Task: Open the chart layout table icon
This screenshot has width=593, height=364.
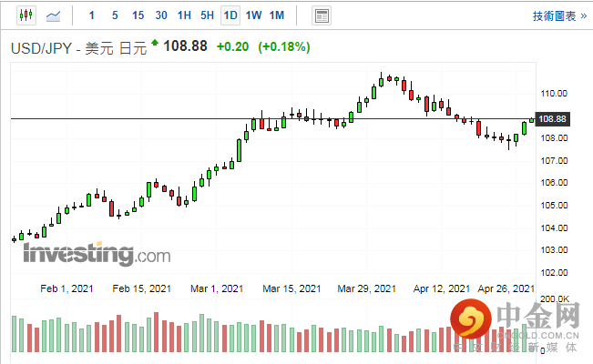Action: click(322, 15)
